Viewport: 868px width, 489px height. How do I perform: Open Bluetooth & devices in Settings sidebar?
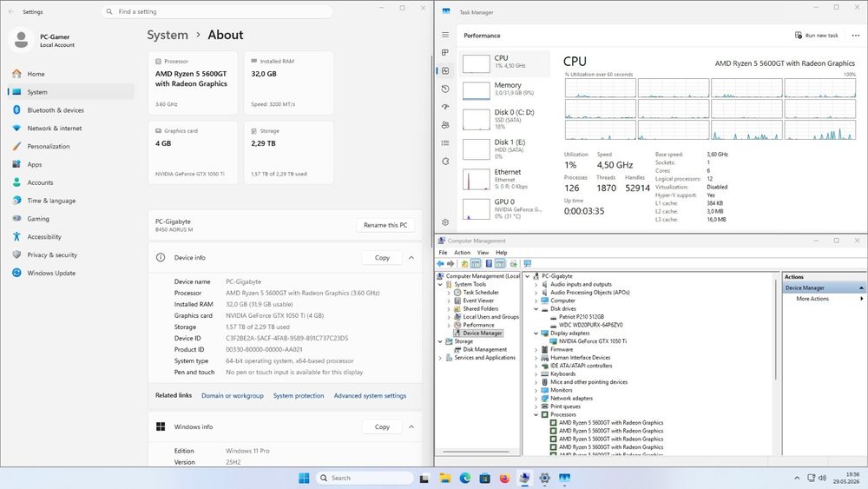click(71, 110)
